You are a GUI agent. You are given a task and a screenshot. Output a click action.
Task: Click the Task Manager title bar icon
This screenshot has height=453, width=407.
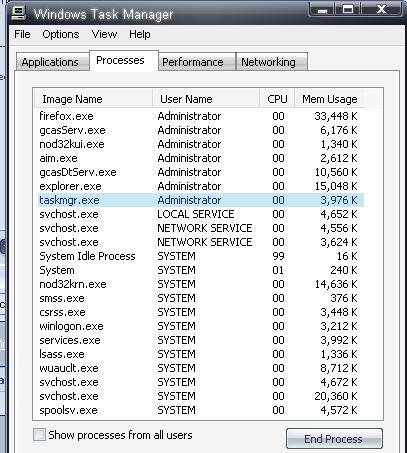[19, 13]
